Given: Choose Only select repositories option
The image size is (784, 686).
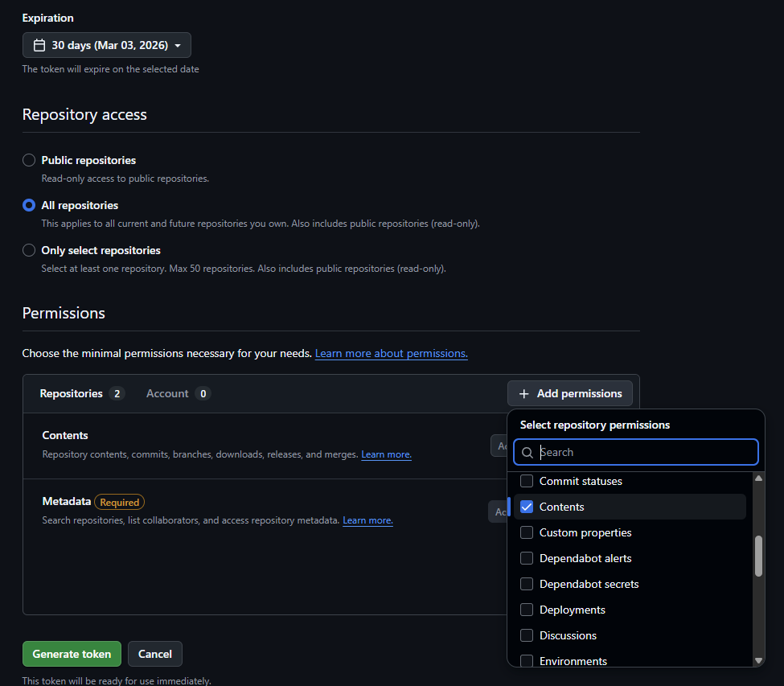Looking at the screenshot, I should click(29, 250).
